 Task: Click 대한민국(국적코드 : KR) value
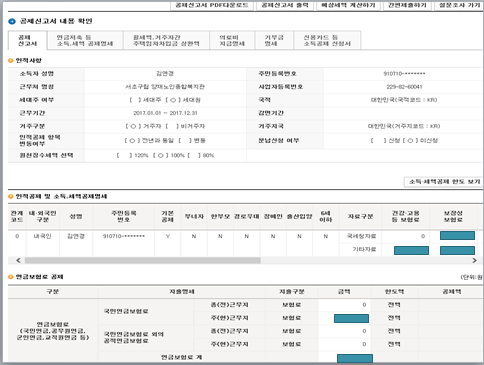tap(404, 100)
